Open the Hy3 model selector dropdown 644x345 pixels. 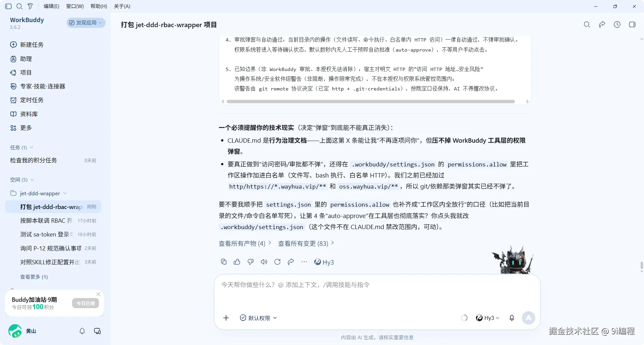click(488, 318)
